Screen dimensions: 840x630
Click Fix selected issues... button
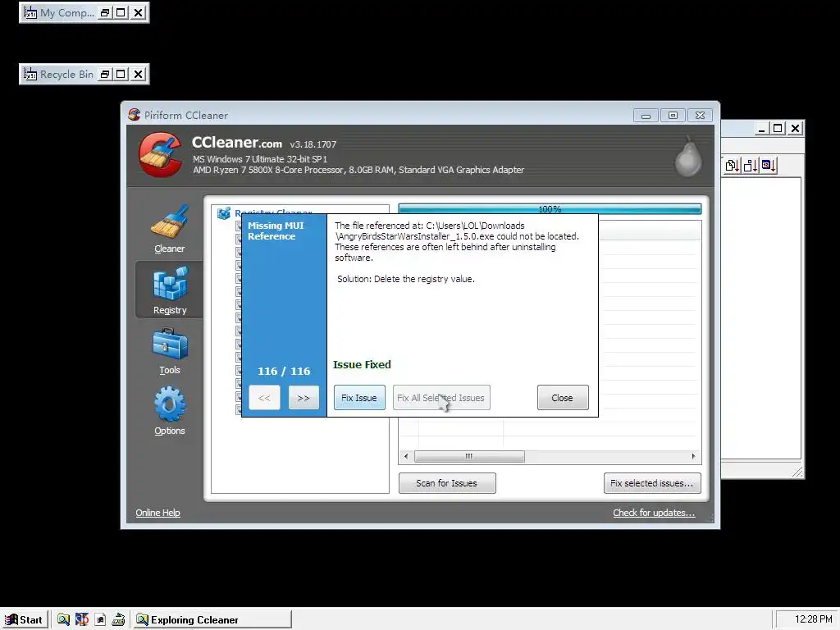(x=652, y=483)
